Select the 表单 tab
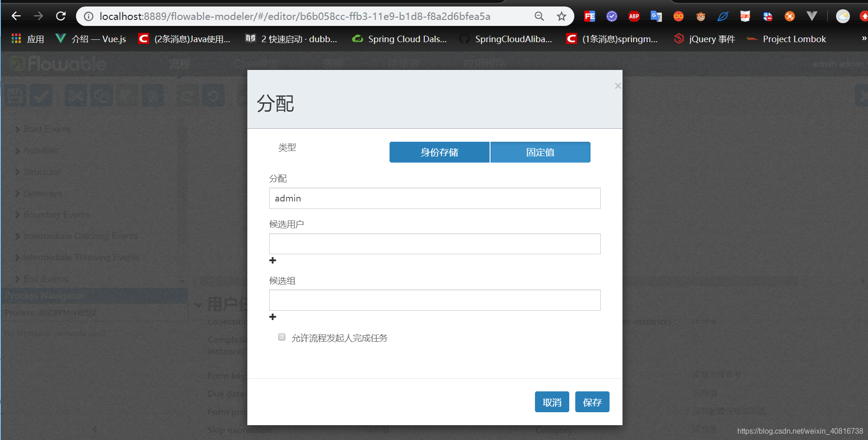Screen dimensions: 868x440 pyautogui.click(x=333, y=63)
